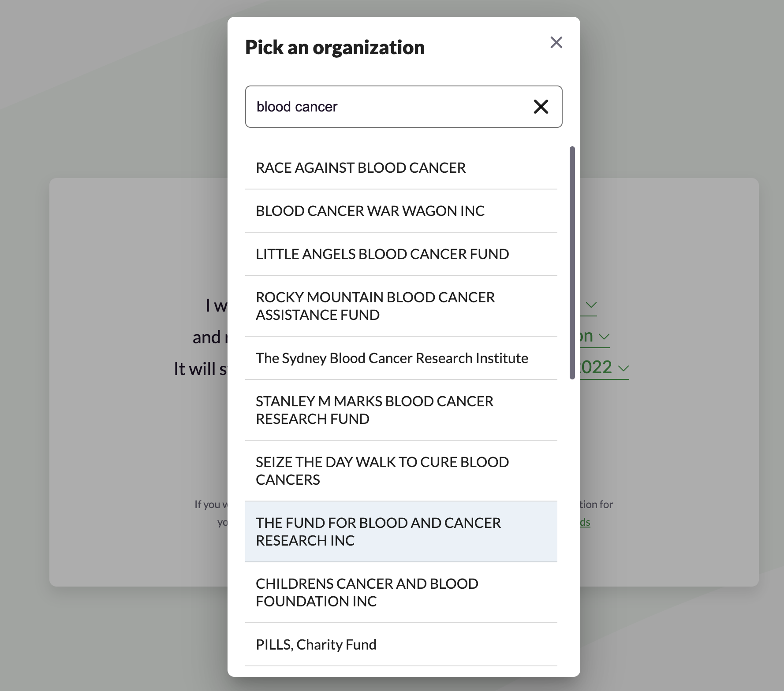Open the green link ending in "ds"
The image size is (784, 691).
coord(585,522)
